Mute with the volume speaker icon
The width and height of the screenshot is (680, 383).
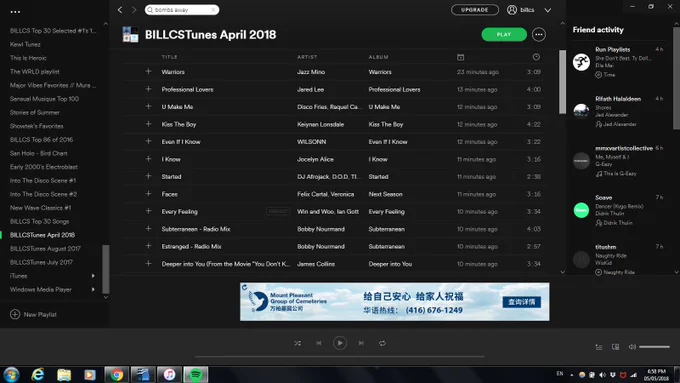(632, 347)
